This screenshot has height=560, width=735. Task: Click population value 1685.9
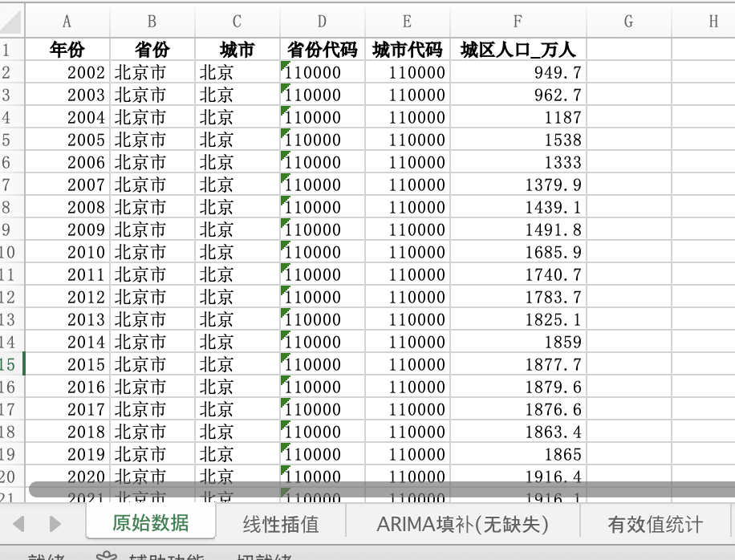point(518,252)
